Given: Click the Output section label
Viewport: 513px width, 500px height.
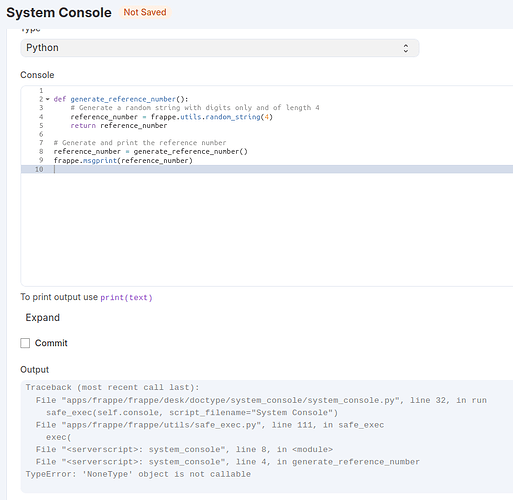Looking at the screenshot, I should (x=34, y=370).
